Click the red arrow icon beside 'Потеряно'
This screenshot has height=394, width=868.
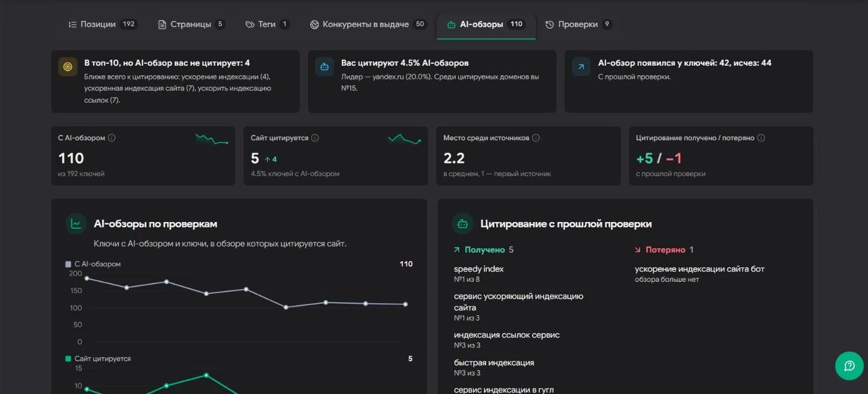pos(638,250)
